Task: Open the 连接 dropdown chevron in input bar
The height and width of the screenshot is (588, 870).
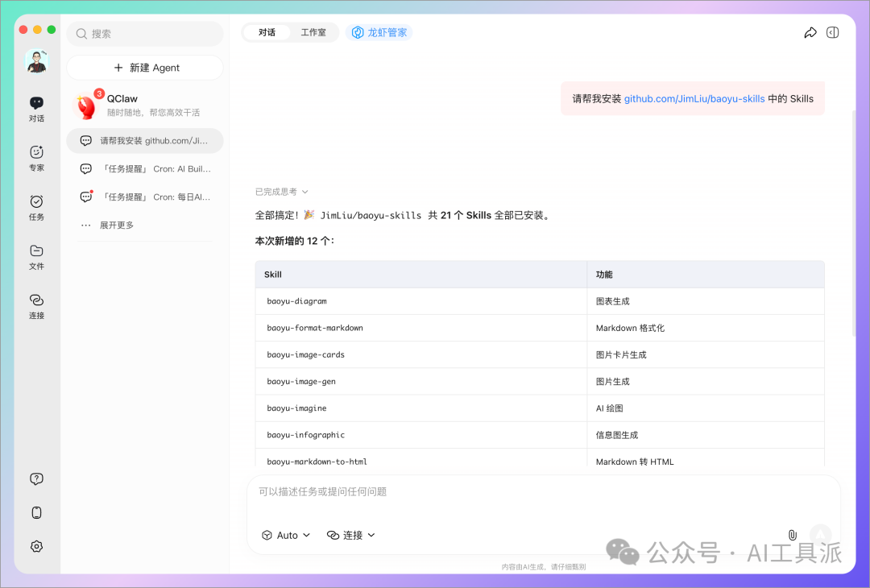Action: pyautogui.click(x=371, y=536)
